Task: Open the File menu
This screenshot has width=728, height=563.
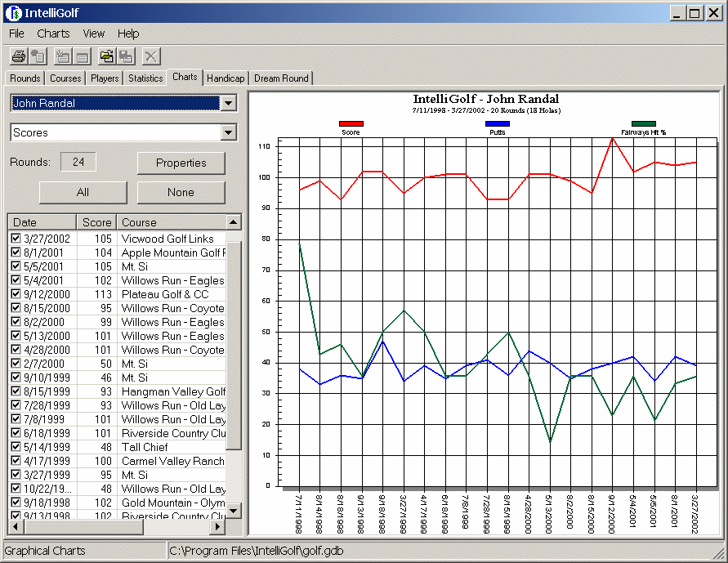Action: click(x=16, y=34)
